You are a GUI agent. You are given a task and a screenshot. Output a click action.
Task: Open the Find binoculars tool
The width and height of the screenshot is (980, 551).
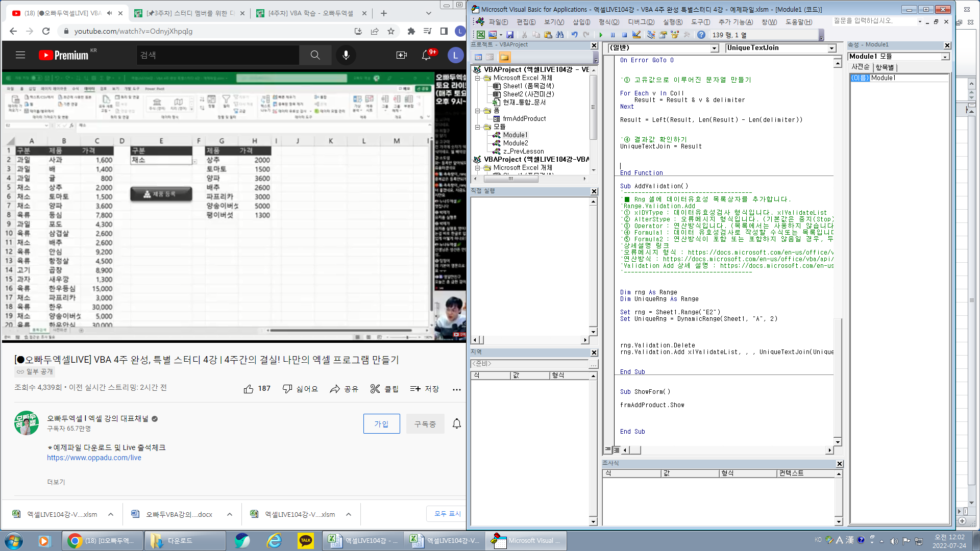pos(560,35)
